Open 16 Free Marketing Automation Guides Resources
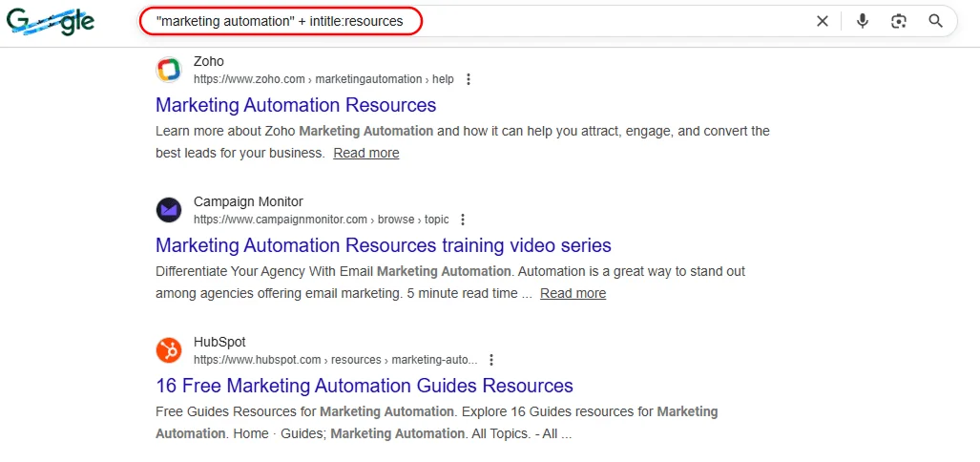This screenshot has width=980, height=462. tap(365, 385)
